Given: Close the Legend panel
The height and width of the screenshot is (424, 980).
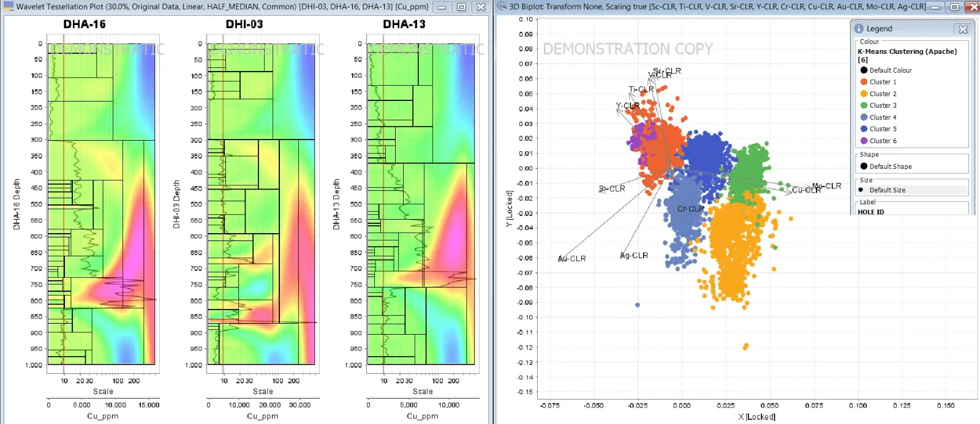Looking at the screenshot, I should click(x=963, y=29).
